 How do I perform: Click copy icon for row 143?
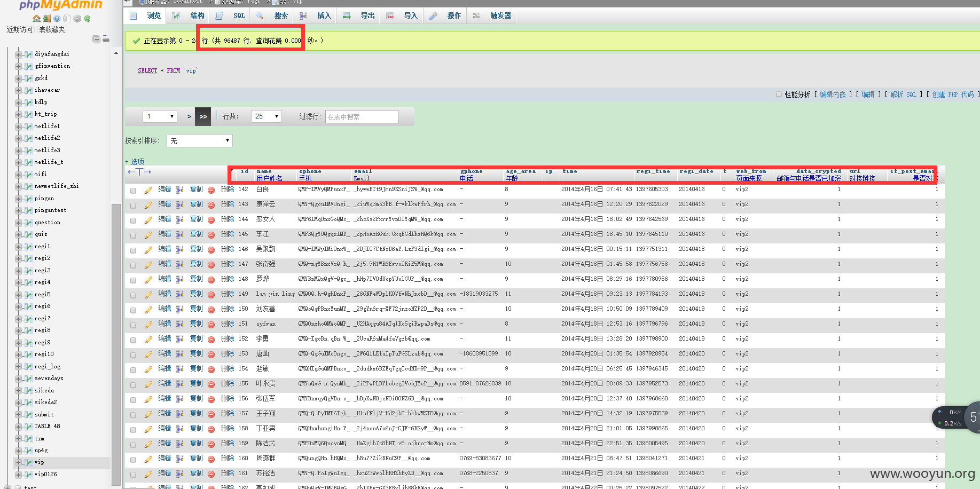point(180,204)
